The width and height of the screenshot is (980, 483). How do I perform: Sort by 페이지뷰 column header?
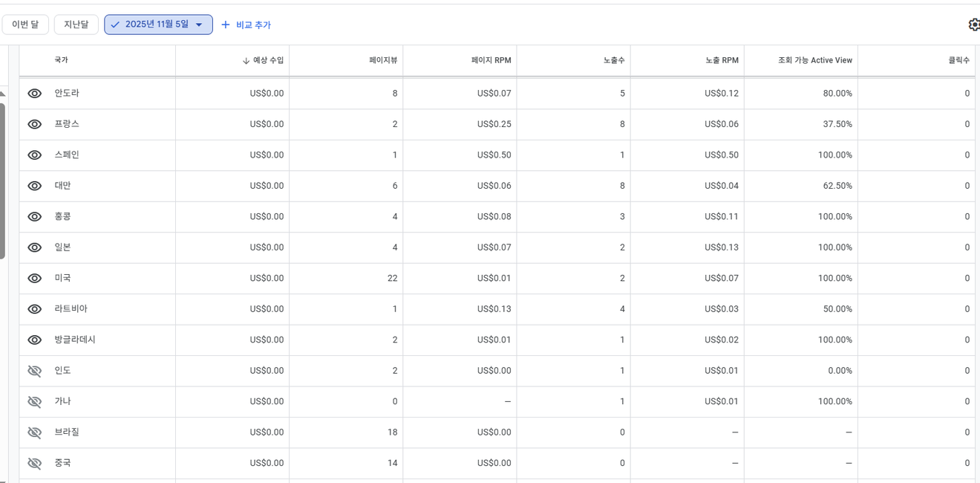(x=383, y=60)
